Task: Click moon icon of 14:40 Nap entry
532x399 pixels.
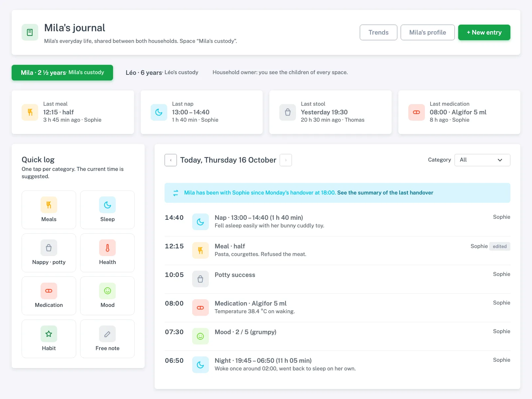Action: point(200,222)
